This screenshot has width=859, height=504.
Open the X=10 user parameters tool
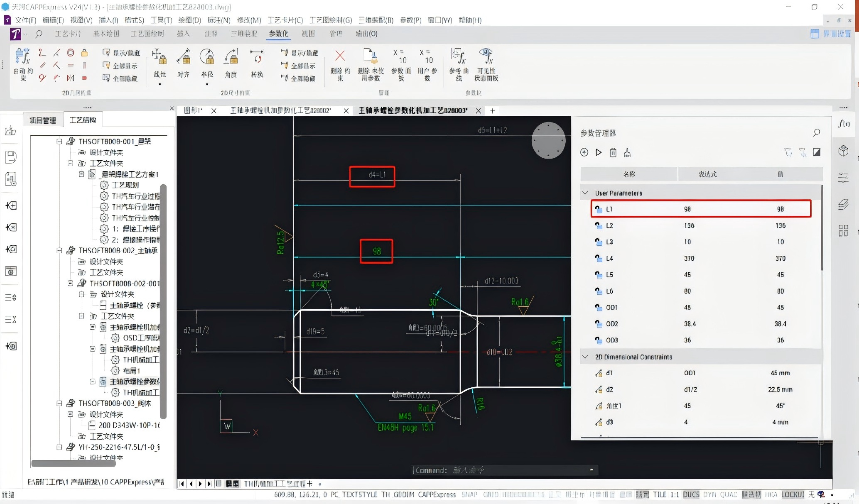pyautogui.click(x=427, y=56)
